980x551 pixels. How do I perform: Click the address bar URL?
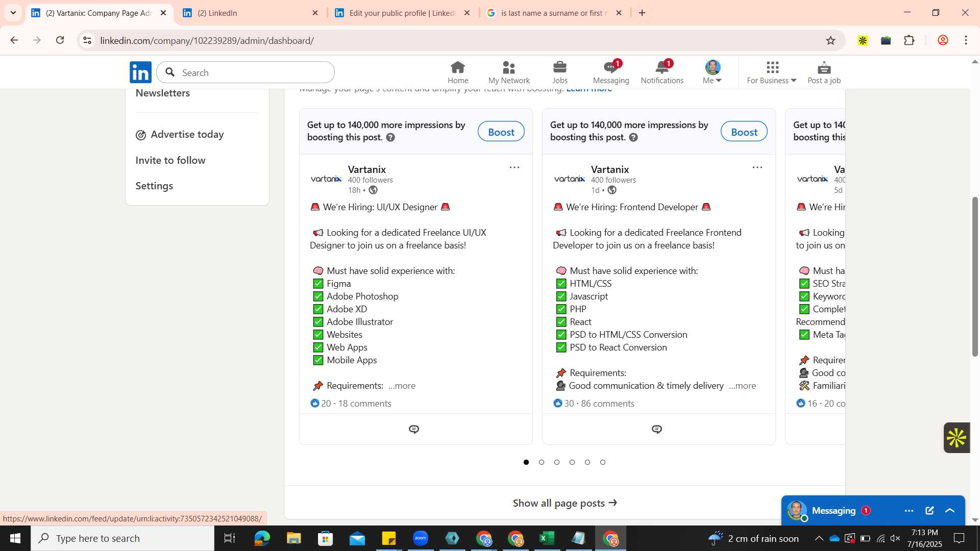pyautogui.click(x=207, y=40)
